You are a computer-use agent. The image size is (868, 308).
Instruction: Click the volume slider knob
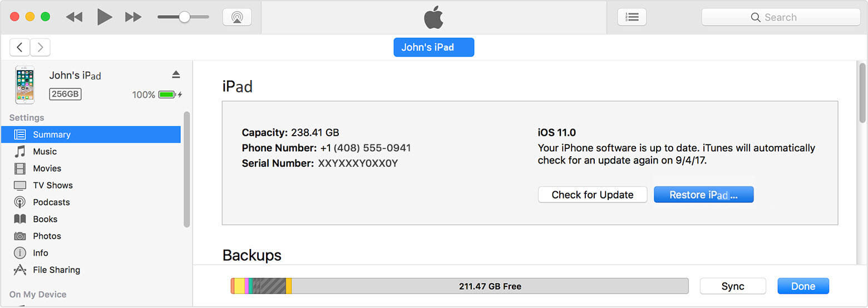click(184, 17)
